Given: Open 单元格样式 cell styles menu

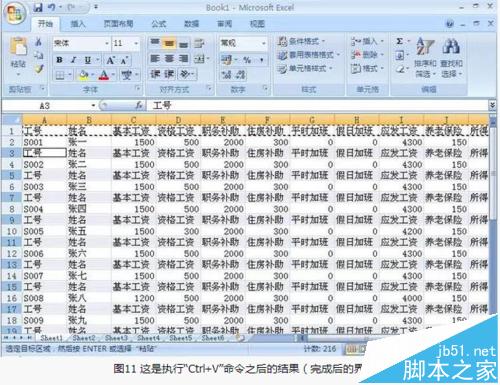Looking at the screenshot, I should click(305, 69).
